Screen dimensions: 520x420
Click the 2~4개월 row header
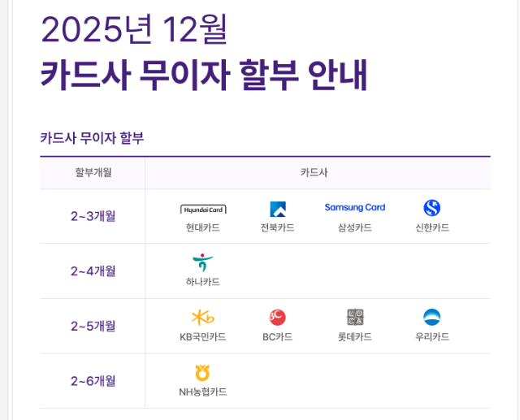pyautogui.click(x=93, y=271)
